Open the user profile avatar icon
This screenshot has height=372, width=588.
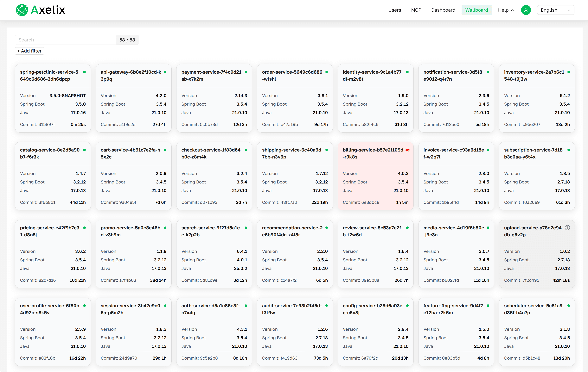pos(526,10)
